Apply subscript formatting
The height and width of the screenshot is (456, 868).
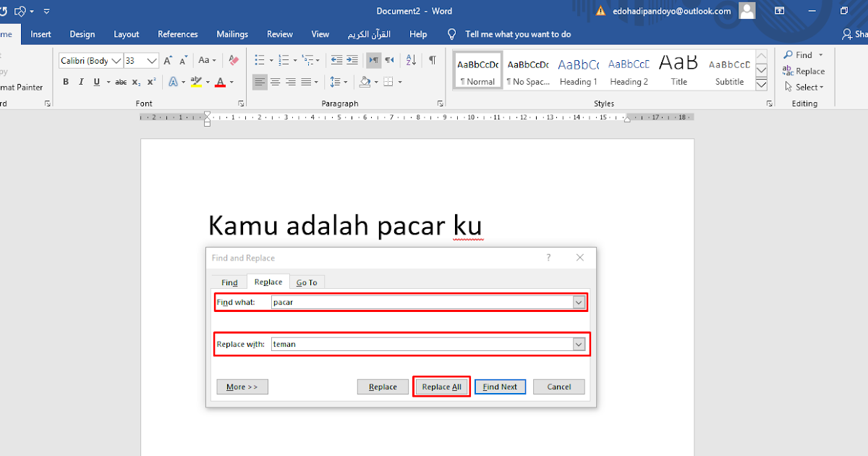(x=137, y=82)
